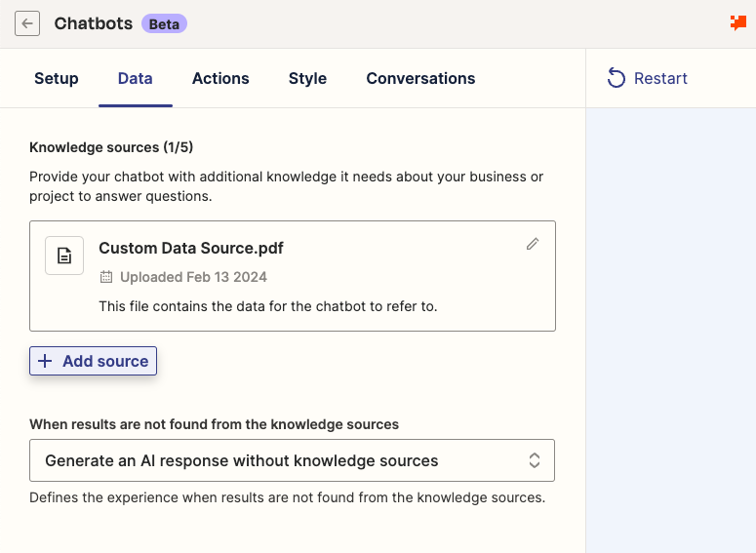Click the orange Zapier icon at top right
The height and width of the screenshot is (553, 756).
738,22
